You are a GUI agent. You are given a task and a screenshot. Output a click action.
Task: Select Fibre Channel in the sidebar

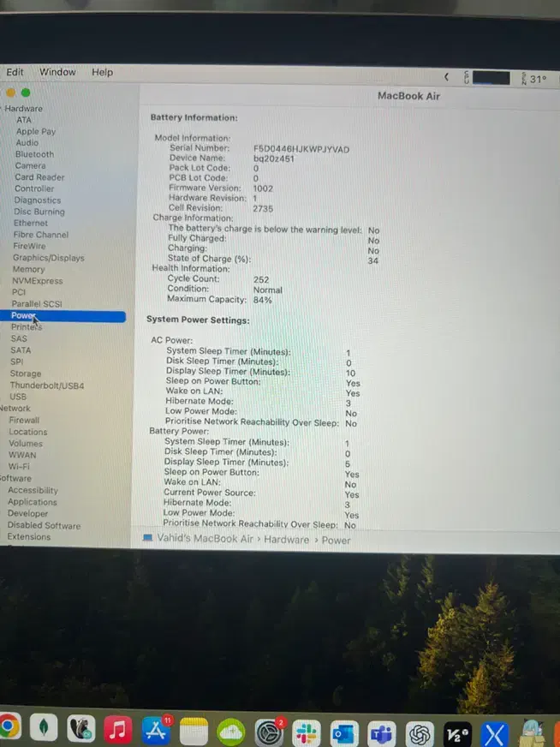41,235
